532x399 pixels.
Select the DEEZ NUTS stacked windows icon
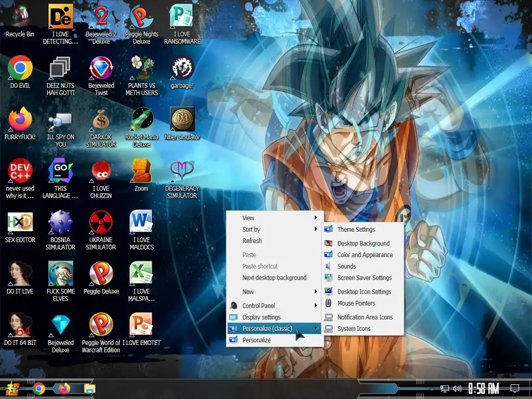(60, 68)
